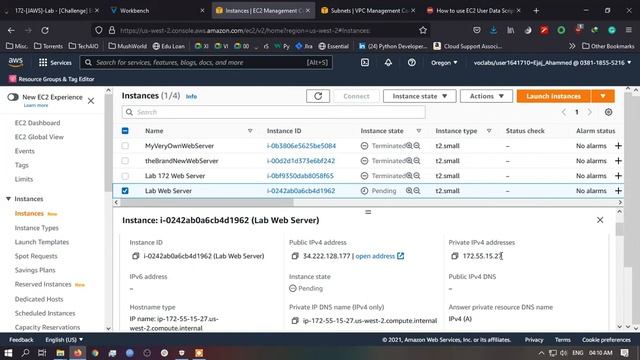Click the instances Search filter field

click(x=273, y=112)
